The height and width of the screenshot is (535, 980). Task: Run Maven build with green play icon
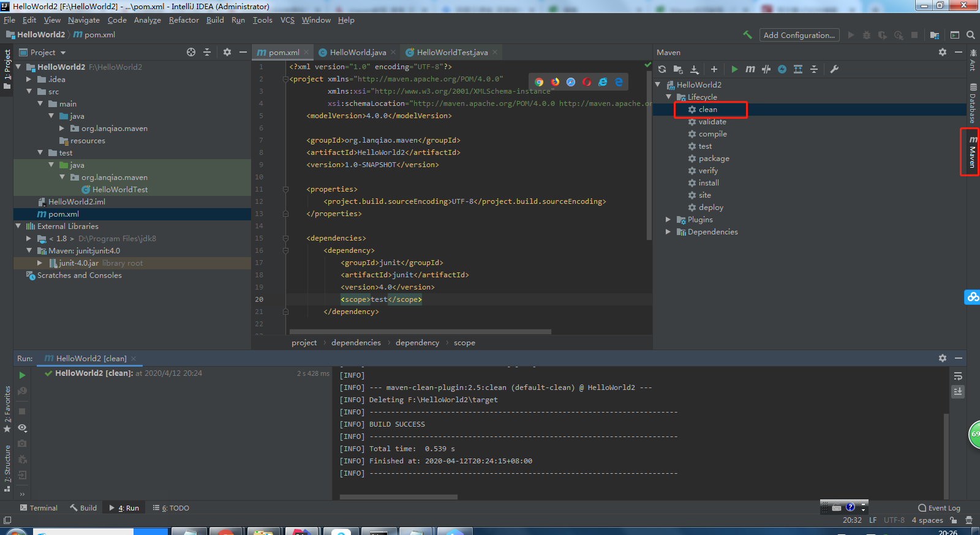point(734,69)
